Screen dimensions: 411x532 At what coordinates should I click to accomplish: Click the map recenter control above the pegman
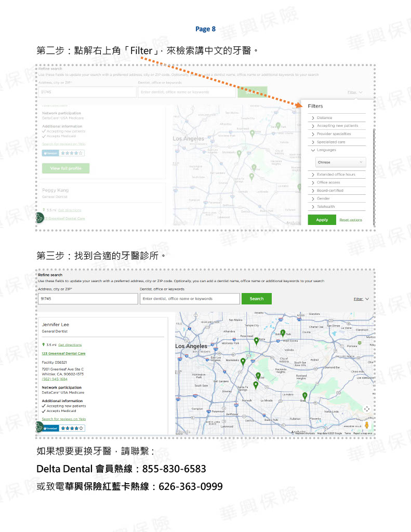367,409
